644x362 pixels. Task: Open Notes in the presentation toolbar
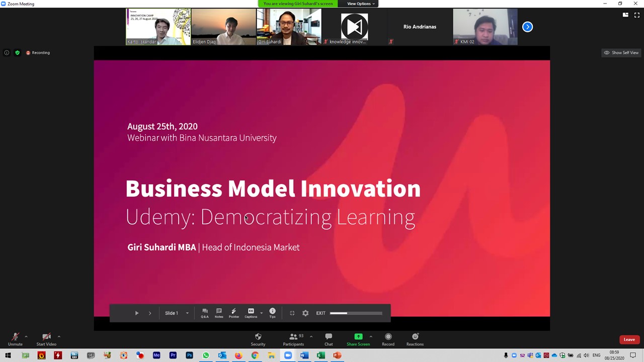(x=219, y=313)
